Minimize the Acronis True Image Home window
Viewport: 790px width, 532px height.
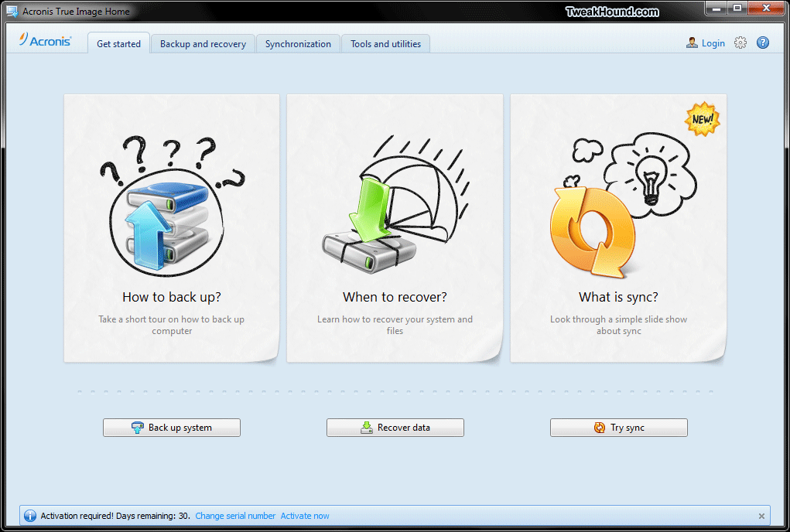(x=716, y=9)
